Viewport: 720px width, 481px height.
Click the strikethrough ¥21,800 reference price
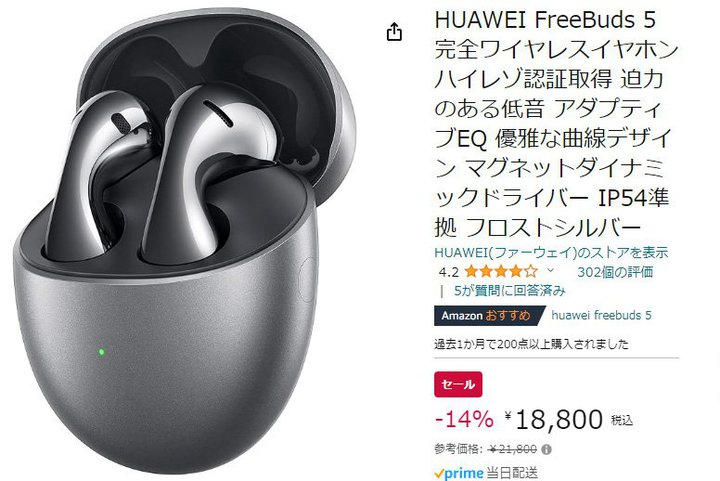click(513, 449)
